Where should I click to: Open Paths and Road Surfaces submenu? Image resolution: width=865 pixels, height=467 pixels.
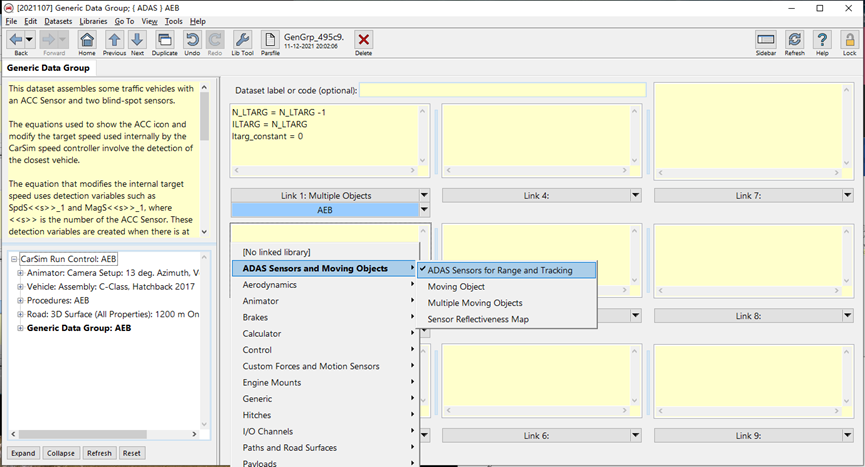[x=325, y=448]
